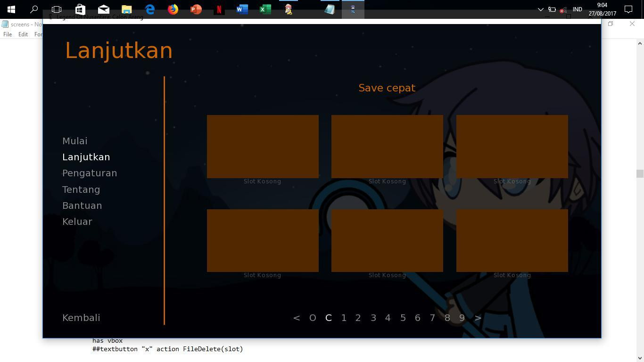The height and width of the screenshot is (362, 644).
Task: Click Keluar to quit the game
Action: click(x=77, y=222)
